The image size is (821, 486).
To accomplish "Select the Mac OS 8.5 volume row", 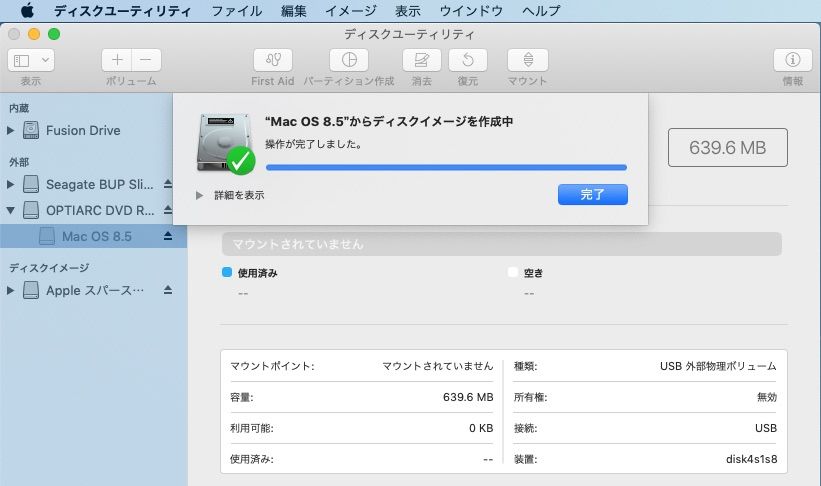I will 94,236.
